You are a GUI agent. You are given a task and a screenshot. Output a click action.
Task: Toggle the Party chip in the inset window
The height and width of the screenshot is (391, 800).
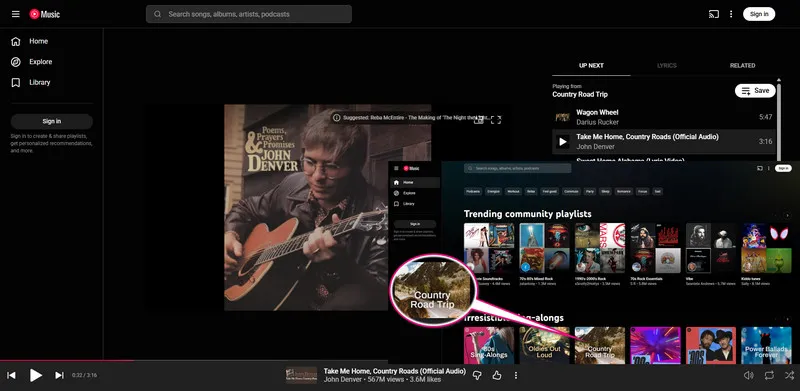click(x=590, y=192)
